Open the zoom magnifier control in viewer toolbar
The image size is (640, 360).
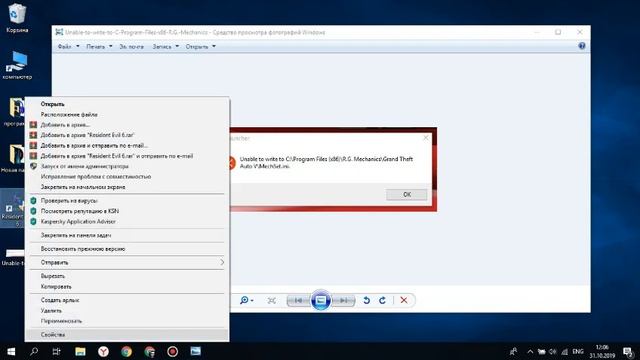coord(247,300)
